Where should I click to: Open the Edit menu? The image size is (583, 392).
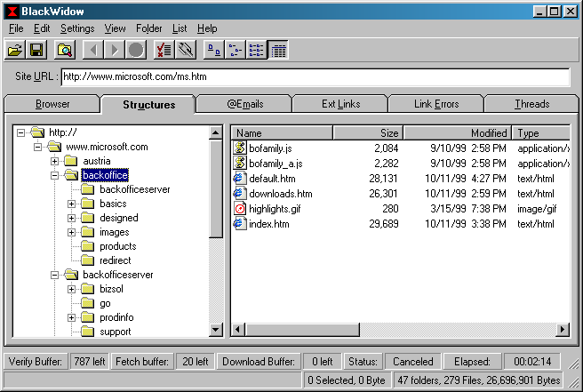click(42, 28)
